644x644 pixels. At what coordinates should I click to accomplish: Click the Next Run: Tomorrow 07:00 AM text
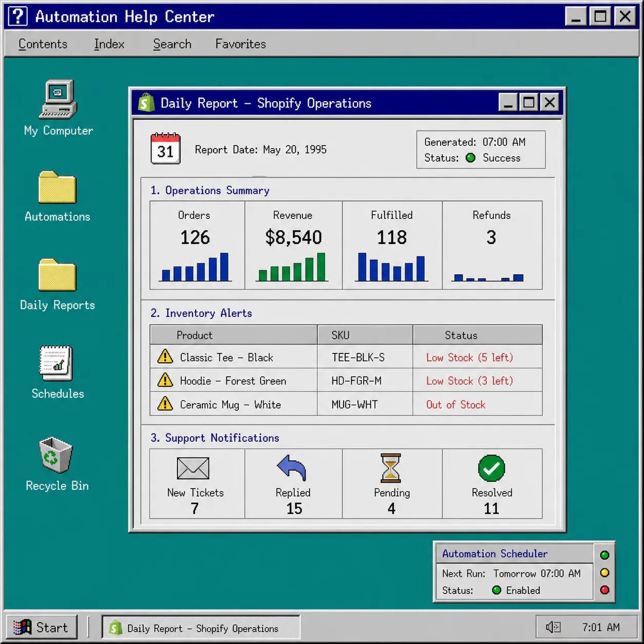512,573
